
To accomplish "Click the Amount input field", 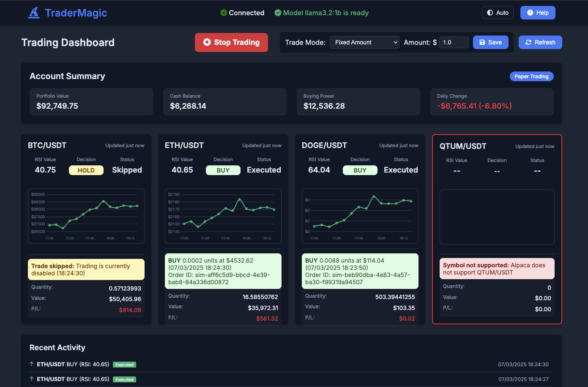I will click(x=454, y=42).
